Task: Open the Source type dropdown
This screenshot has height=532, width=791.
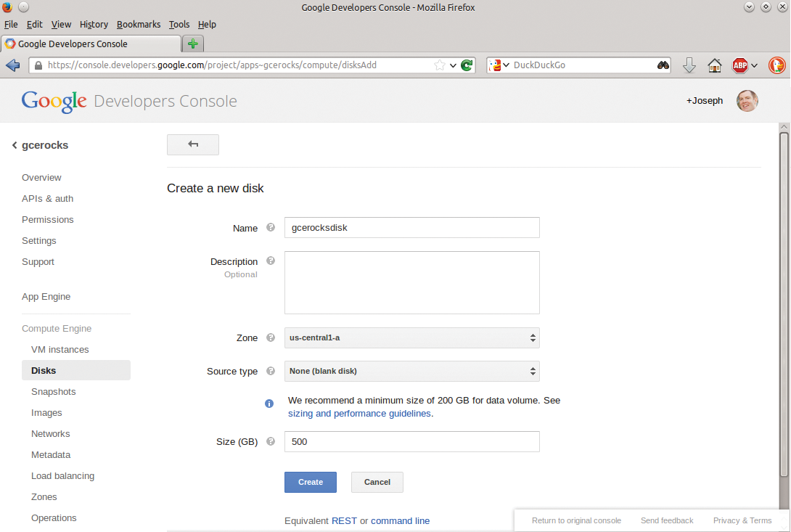Action: 412,371
